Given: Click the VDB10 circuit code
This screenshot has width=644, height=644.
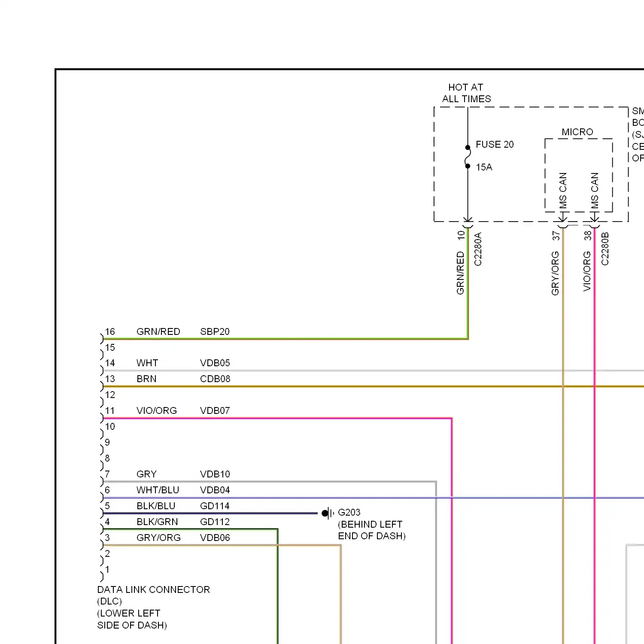Looking at the screenshot, I should pos(215,474).
